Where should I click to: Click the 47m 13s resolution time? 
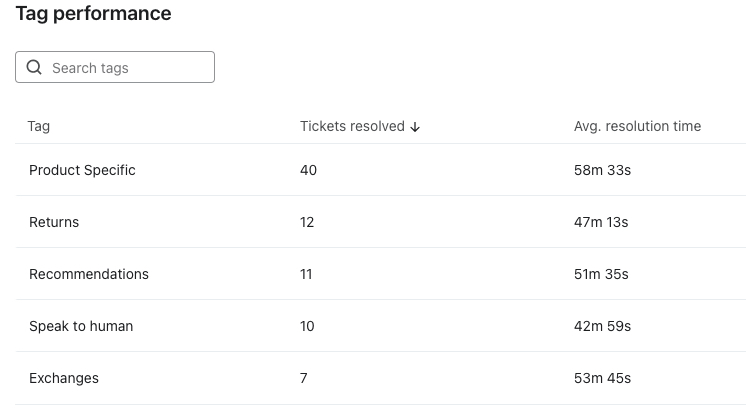coord(601,222)
